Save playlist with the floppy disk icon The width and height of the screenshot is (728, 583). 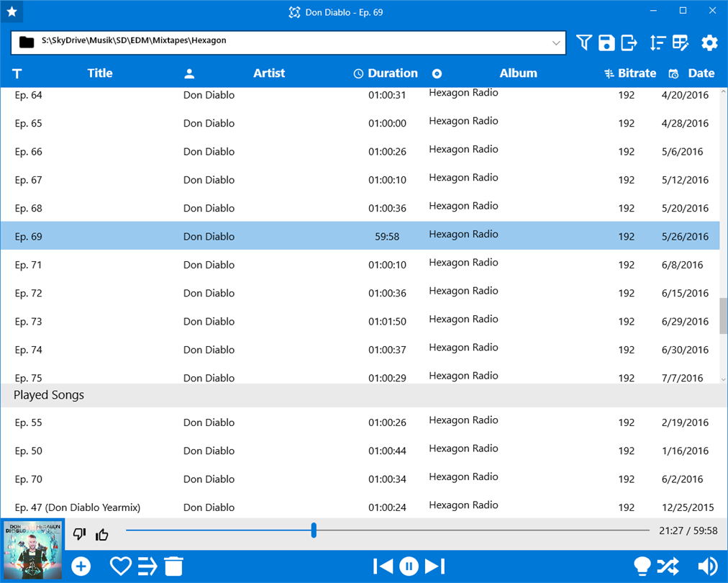[606, 42]
